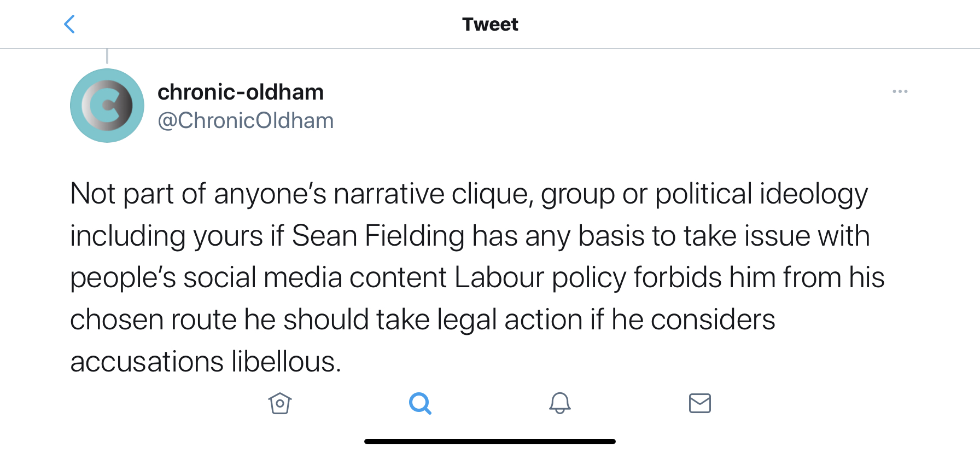This screenshot has height=453, width=980.
Task: Open the Home feed tab
Action: click(x=280, y=404)
